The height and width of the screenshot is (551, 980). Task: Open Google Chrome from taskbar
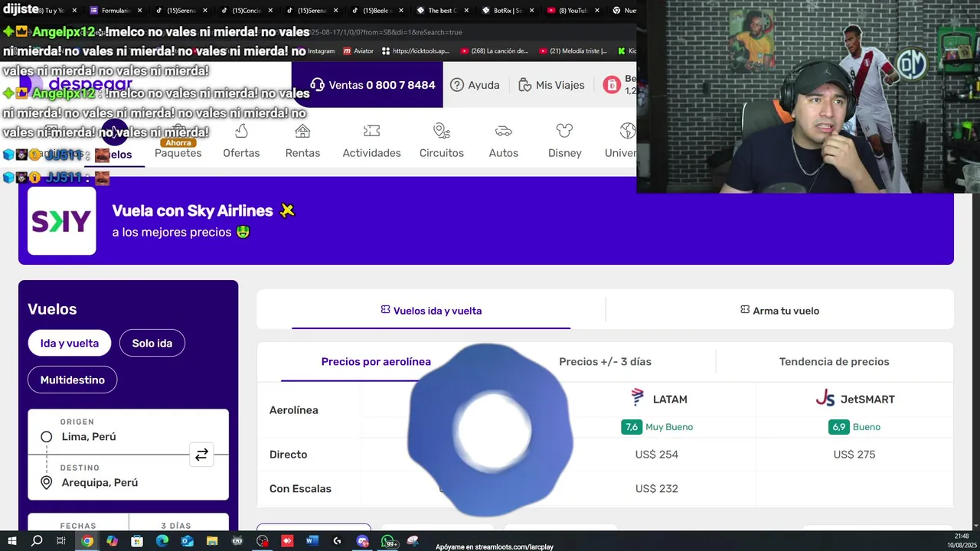point(87,541)
